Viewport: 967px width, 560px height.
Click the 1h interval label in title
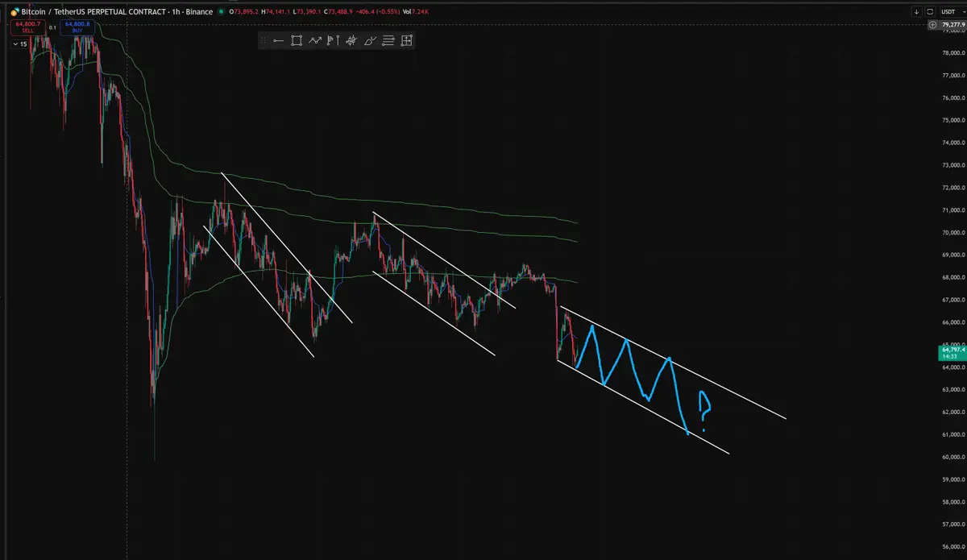[176, 12]
